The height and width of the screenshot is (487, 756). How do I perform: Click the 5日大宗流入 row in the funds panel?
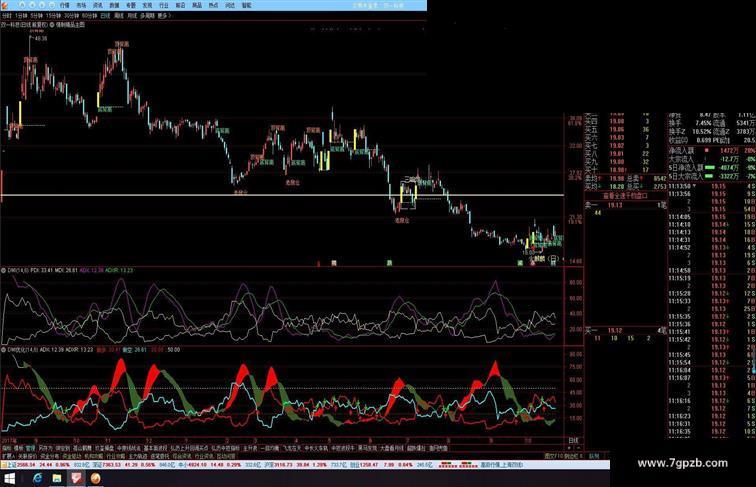[712, 176]
